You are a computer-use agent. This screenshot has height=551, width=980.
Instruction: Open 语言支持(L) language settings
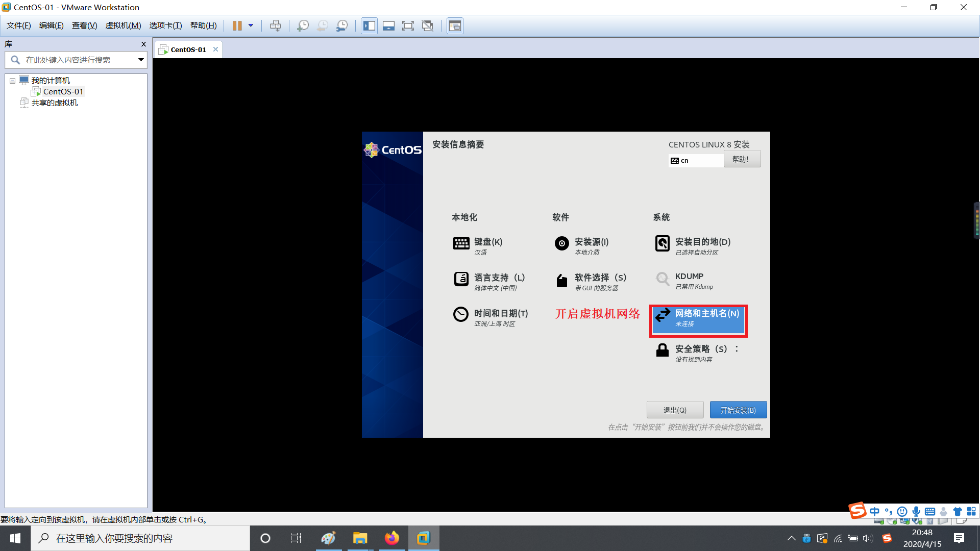(489, 281)
